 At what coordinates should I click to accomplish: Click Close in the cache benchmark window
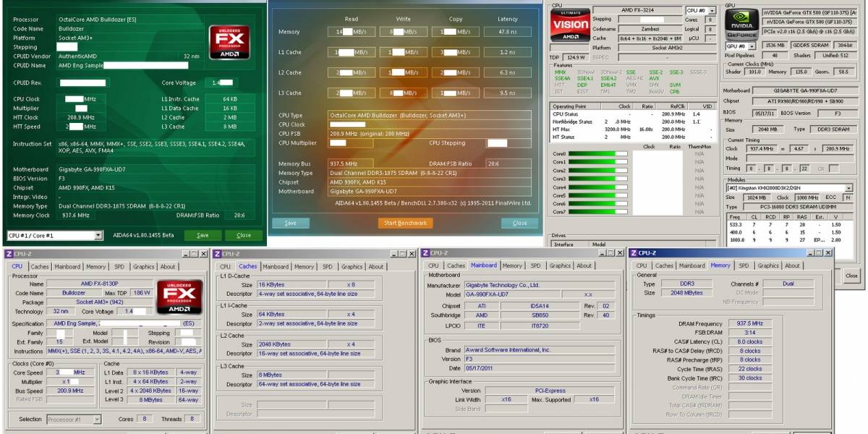pyautogui.click(x=519, y=223)
